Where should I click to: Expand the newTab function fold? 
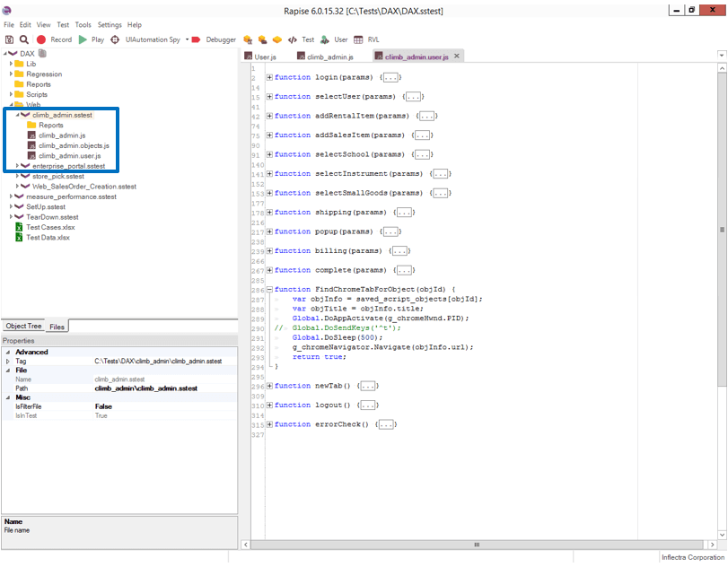[269, 386]
